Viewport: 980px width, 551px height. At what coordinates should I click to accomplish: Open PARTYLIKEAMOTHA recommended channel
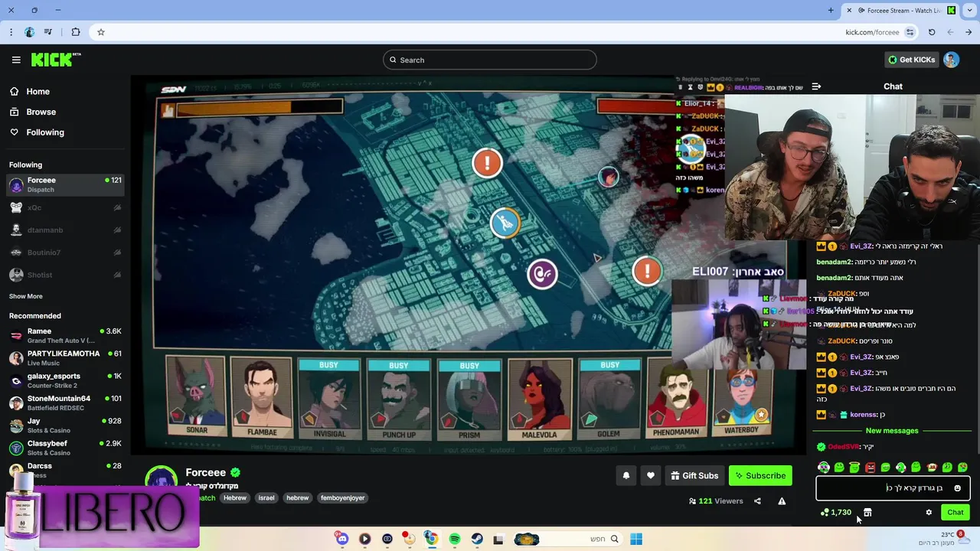click(65, 358)
